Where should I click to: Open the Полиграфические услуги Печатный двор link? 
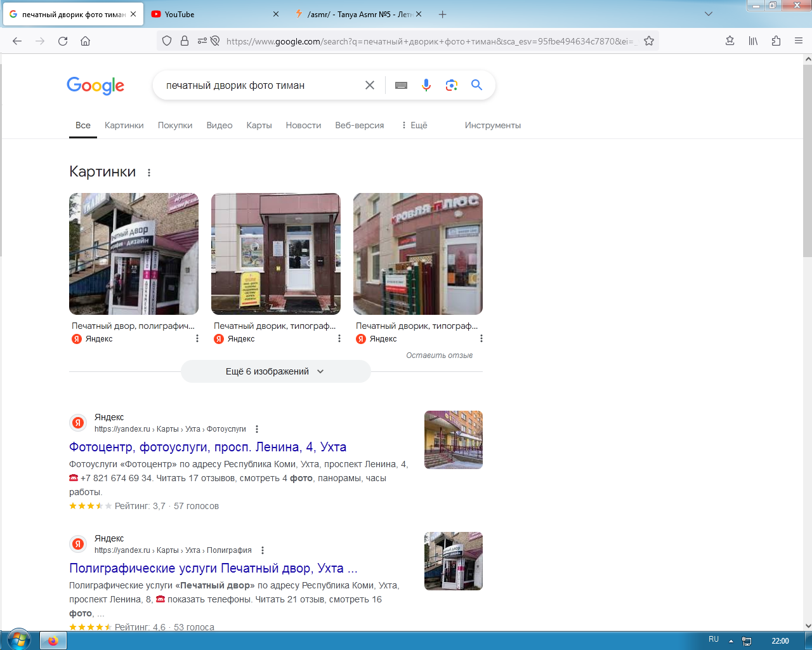213,568
